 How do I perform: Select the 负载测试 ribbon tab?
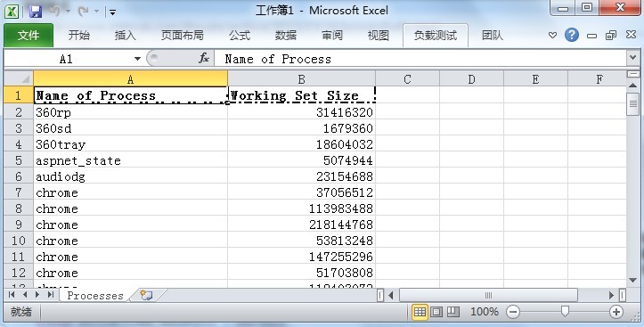[436, 36]
